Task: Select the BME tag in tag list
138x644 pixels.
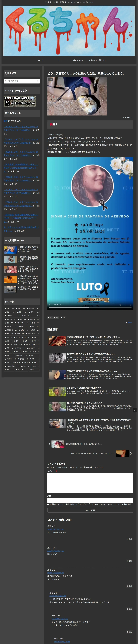Action: [35, 366]
